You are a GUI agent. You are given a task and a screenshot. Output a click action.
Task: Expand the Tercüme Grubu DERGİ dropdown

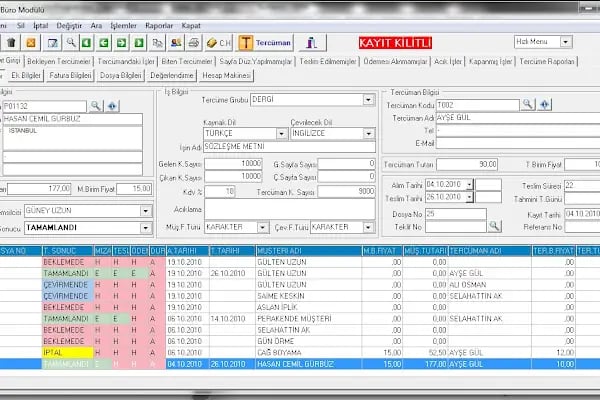click(368, 100)
